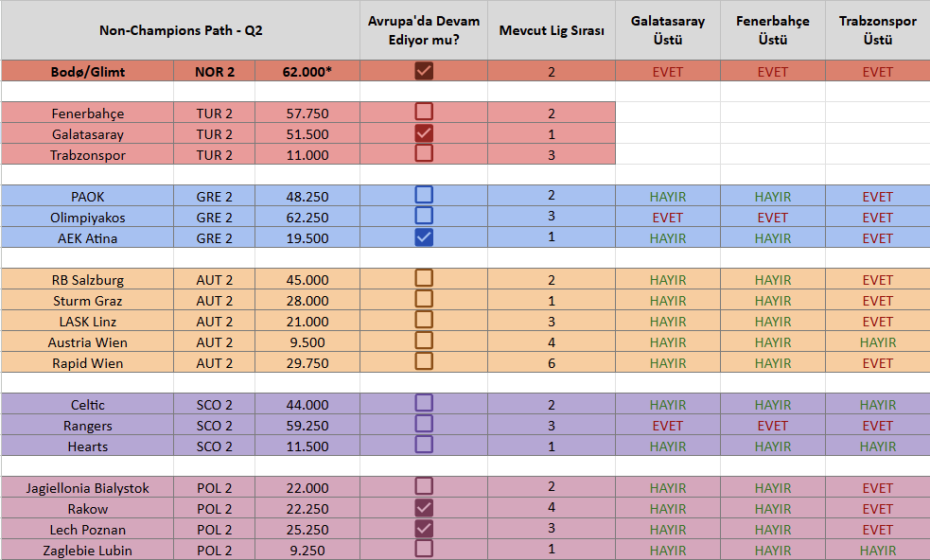Screen dimensions: 930x560
Task: Click the Rapid Wien name cell
Action: click(x=88, y=362)
